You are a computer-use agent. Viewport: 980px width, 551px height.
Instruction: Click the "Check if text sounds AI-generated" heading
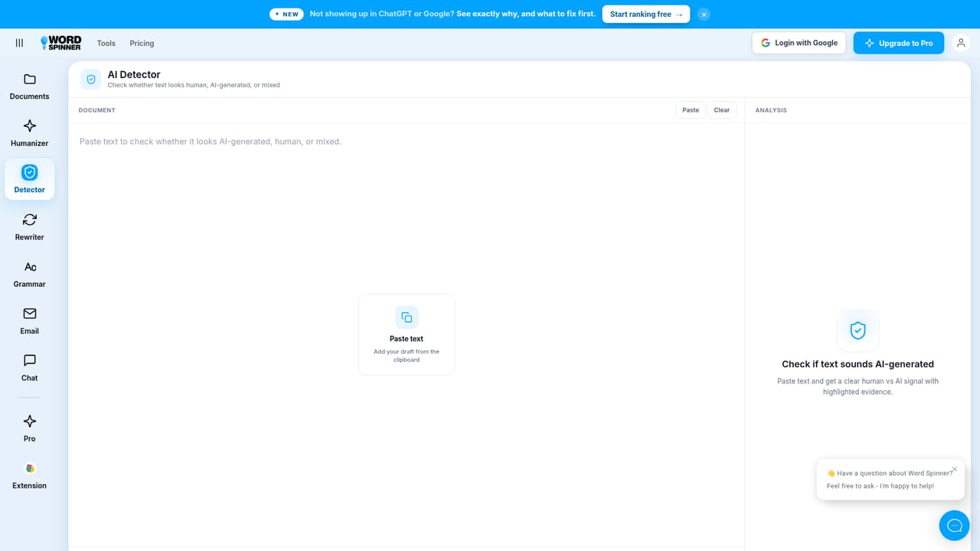pyautogui.click(x=857, y=364)
